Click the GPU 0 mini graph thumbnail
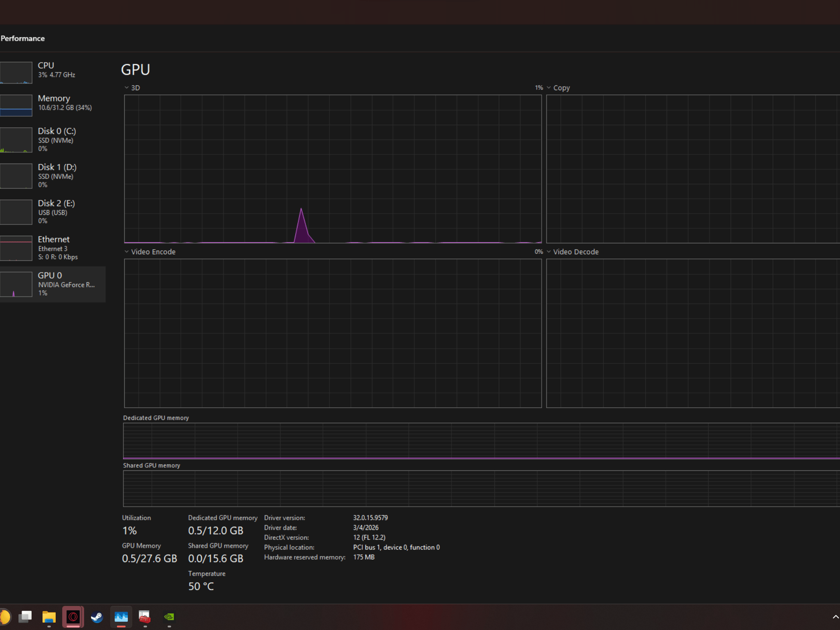840x630 pixels. [x=16, y=284]
